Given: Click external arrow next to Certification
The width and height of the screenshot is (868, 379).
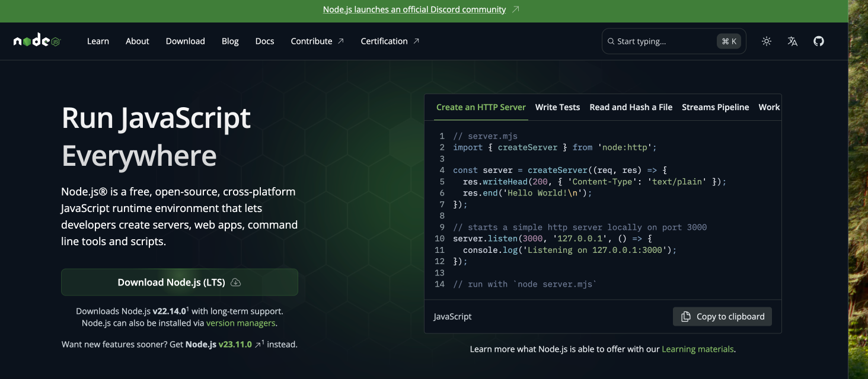Looking at the screenshot, I should point(416,41).
